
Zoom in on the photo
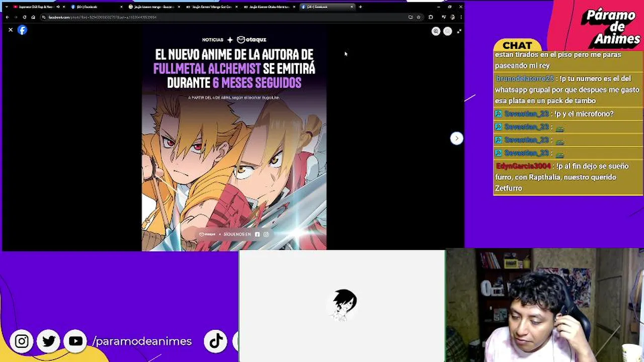(x=436, y=31)
